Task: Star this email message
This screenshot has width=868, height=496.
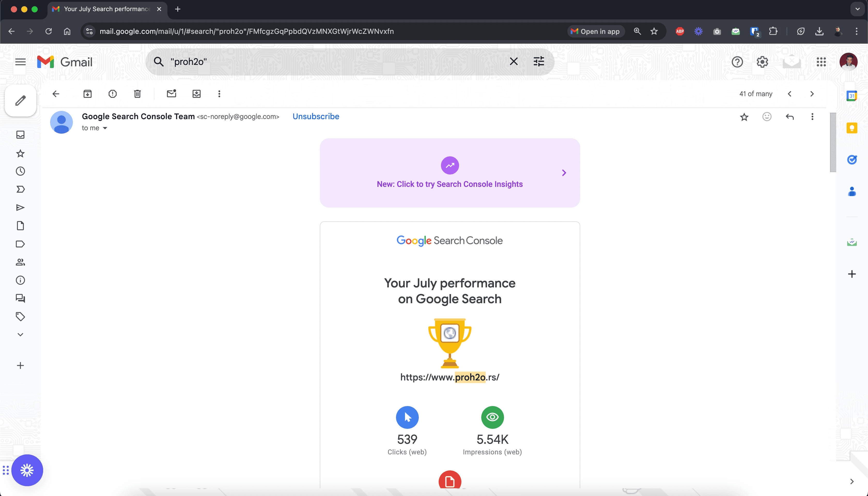Action: tap(744, 117)
